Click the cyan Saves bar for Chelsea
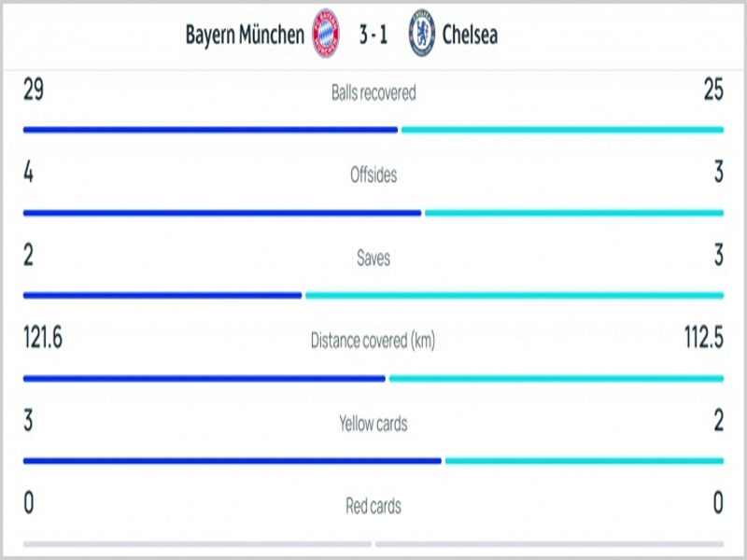This screenshot has height=560, width=747. [514, 296]
